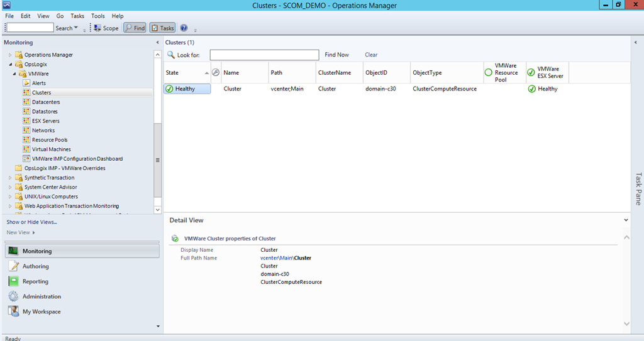Toggle the Find button in toolbar
This screenshot has width=644, height=341.
coord(135,28)
